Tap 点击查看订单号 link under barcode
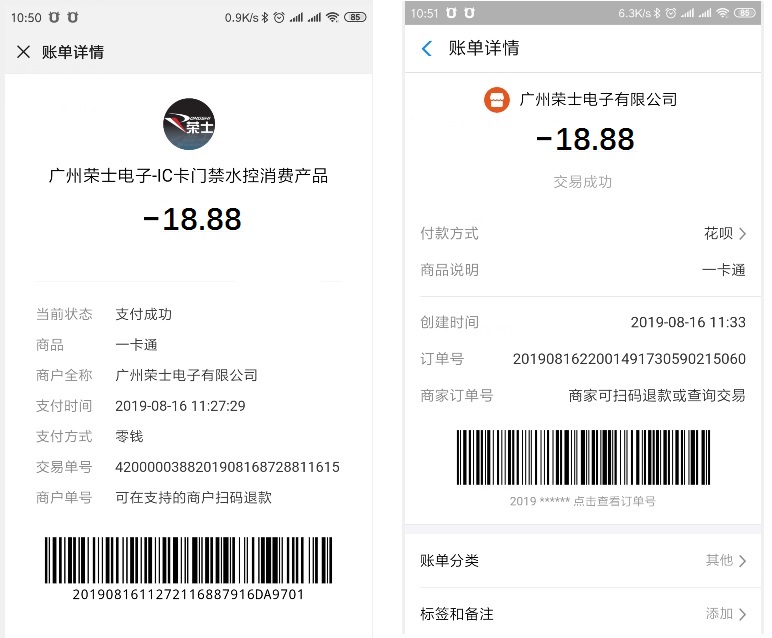This screenshot has height=638, width=772. click(x=614, y=501)
